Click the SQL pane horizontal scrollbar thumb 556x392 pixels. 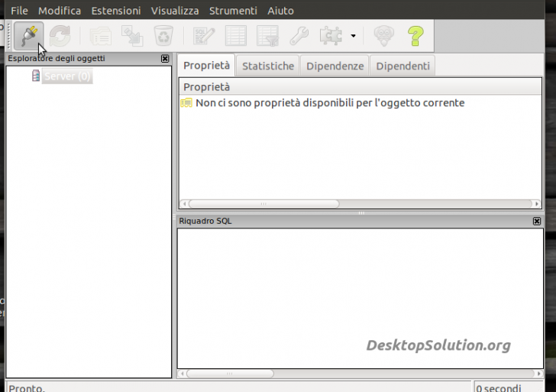pyautogui.click(x=230, y=374)
